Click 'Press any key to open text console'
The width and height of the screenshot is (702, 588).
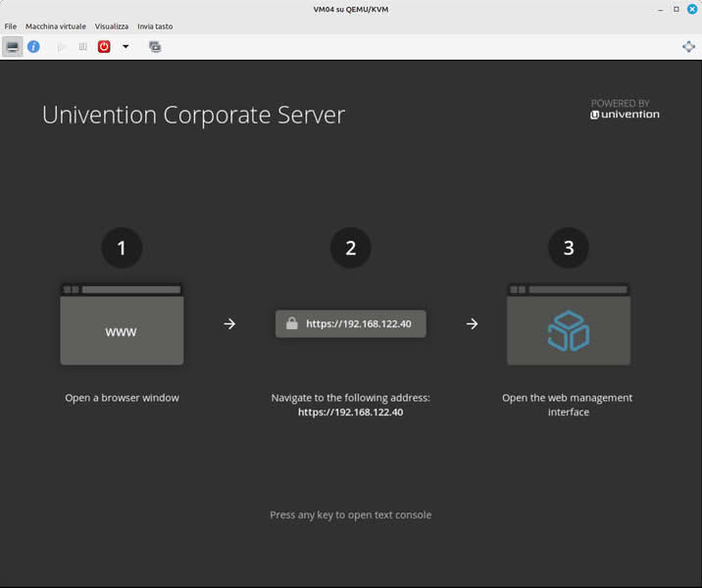(x=351, y=515)
